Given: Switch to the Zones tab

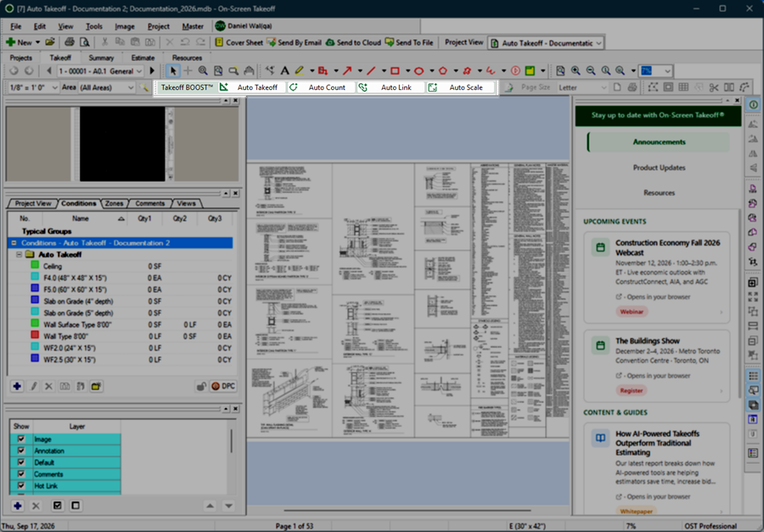Looking at the screenshot, I should point(114,203).
